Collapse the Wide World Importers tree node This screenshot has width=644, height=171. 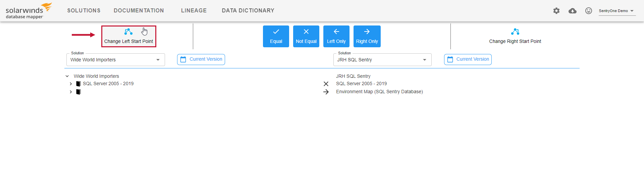pyautogui.click(x=67, y=76)
